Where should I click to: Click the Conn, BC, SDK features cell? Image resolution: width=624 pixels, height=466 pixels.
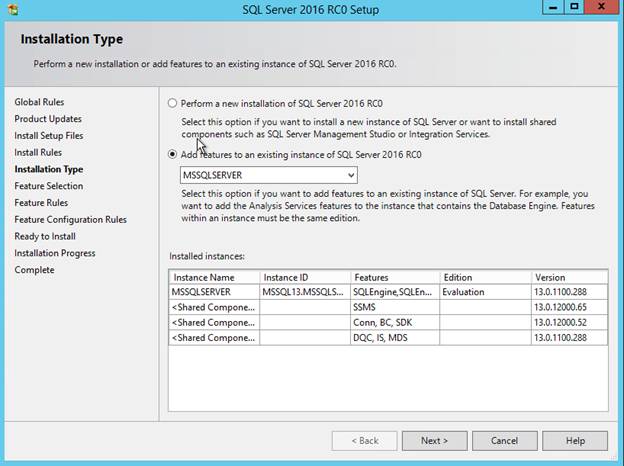pos(395,322)
